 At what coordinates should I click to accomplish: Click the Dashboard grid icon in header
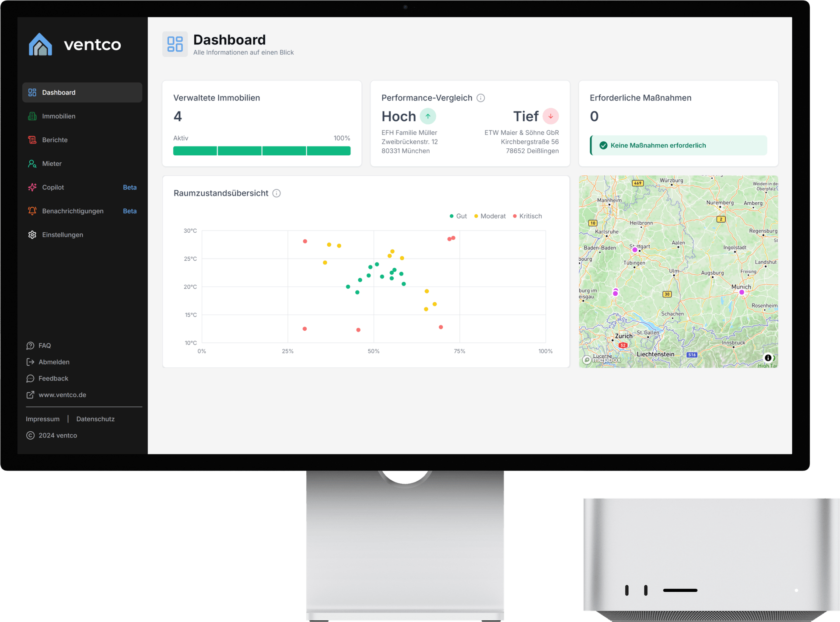pyautogui.click(x=175, y=44)
